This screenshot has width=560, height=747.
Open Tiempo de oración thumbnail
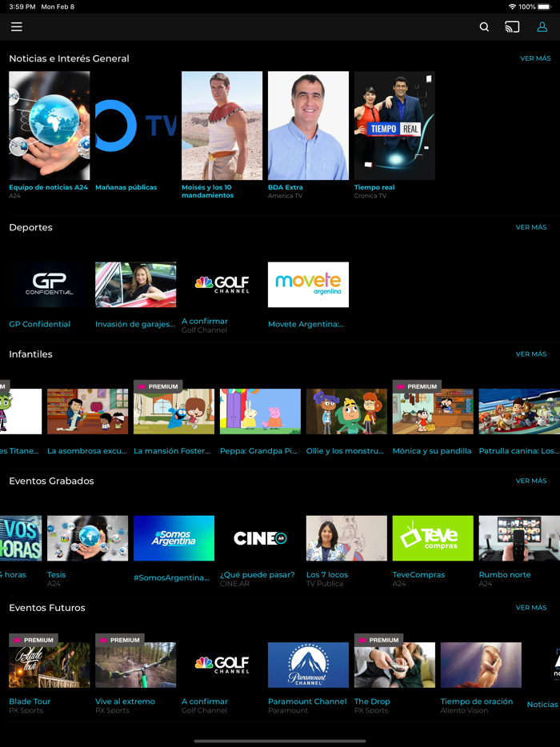click(481, 665)
